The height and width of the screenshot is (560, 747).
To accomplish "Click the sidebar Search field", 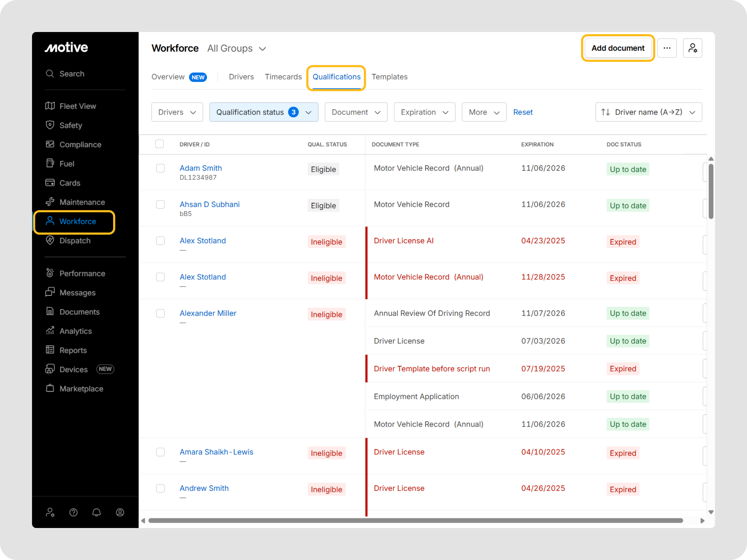I will click(x=71, y=74).
